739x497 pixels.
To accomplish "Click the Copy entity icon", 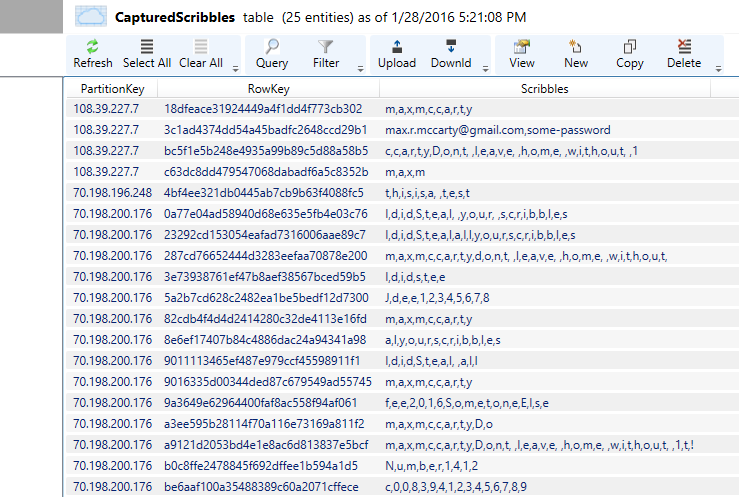I will coord(630,47).
